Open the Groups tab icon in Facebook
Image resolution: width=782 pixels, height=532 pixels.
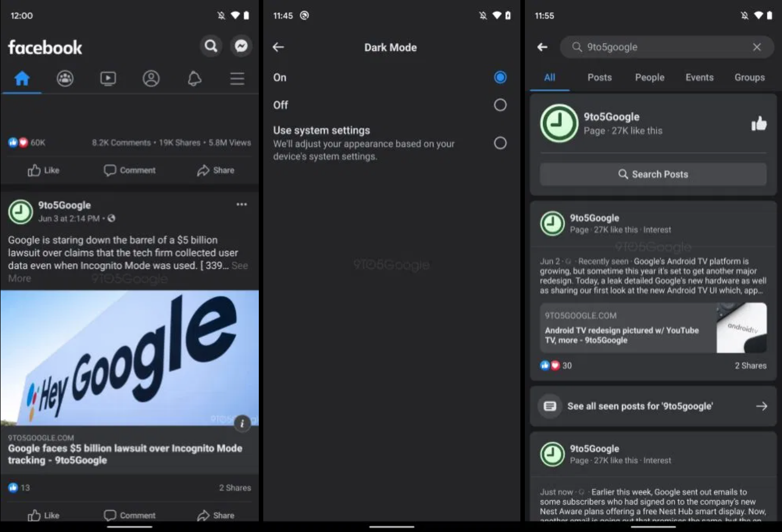[65, 78]
